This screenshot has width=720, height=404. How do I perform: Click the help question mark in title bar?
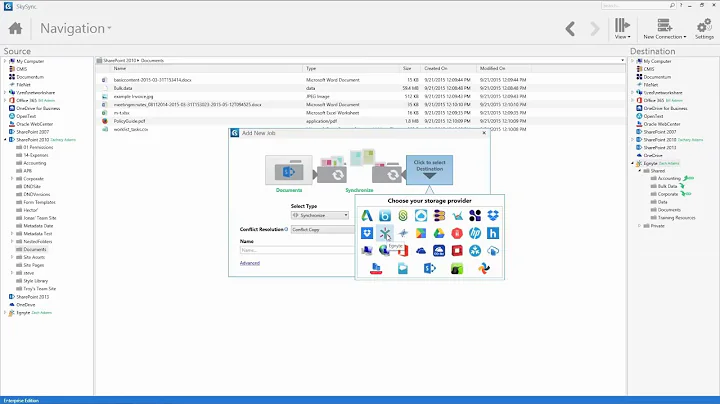(x=681, y=6)
